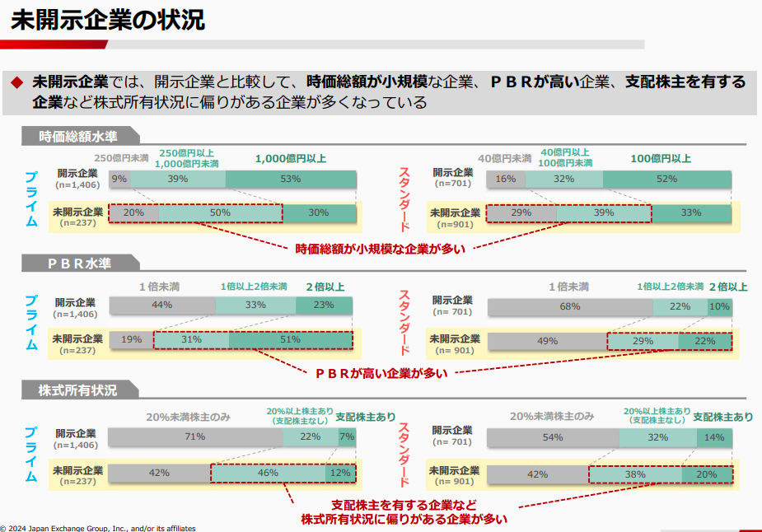Click the 20% segment in Standard undisclosed ownership

[x=707, y=474]
